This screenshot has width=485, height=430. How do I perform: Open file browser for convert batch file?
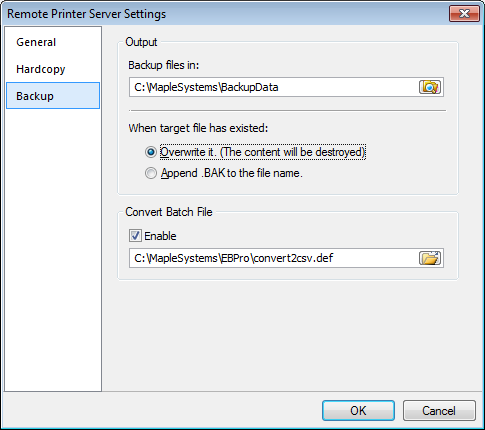[430, 258]
